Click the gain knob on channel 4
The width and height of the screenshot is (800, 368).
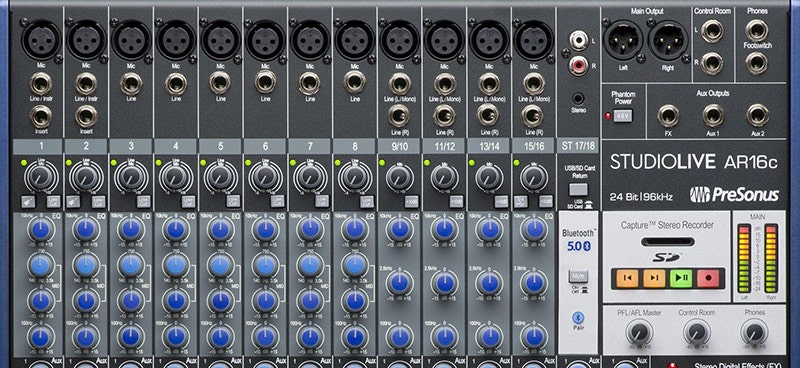coord(176,177)
